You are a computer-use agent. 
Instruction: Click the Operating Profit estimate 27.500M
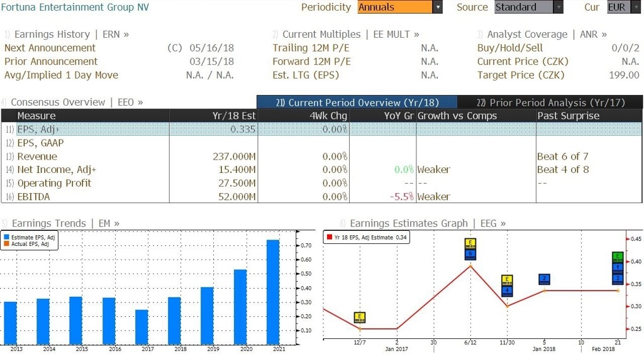[237, 183]
